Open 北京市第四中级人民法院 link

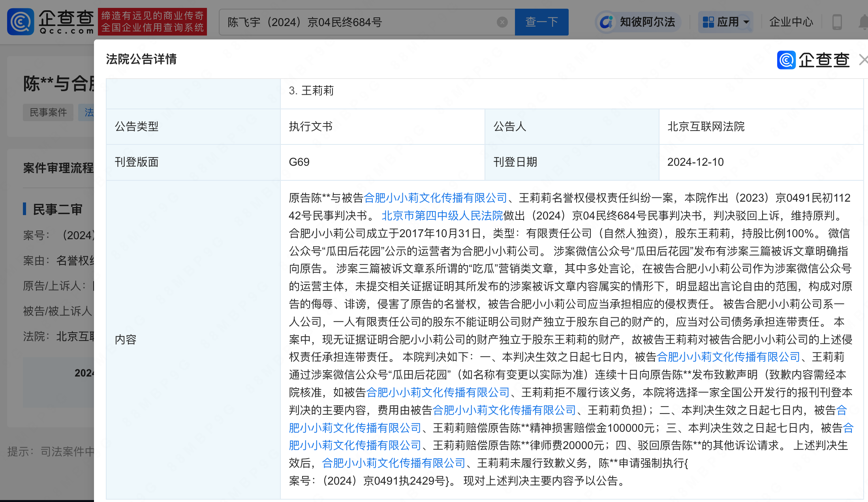(442, 215)
